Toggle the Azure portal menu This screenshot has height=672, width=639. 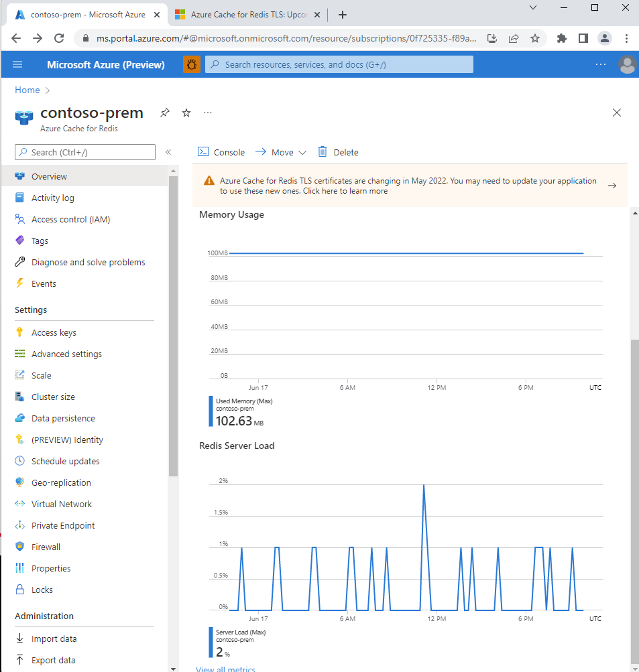[x=17, y=64]
